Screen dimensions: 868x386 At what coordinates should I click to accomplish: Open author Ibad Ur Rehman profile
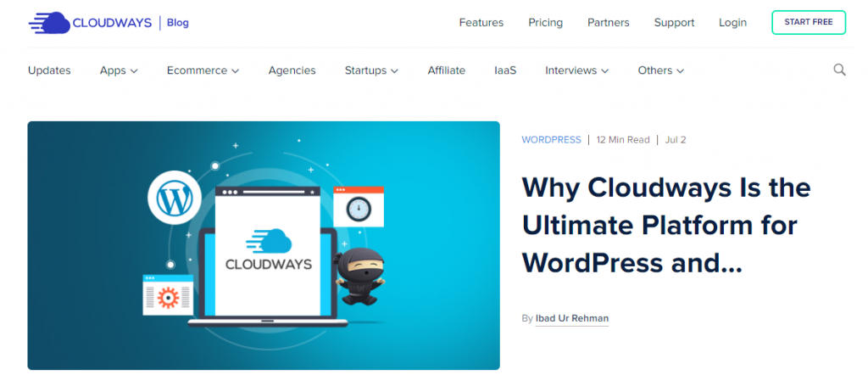pyautogui.click(x=572, y=318)
